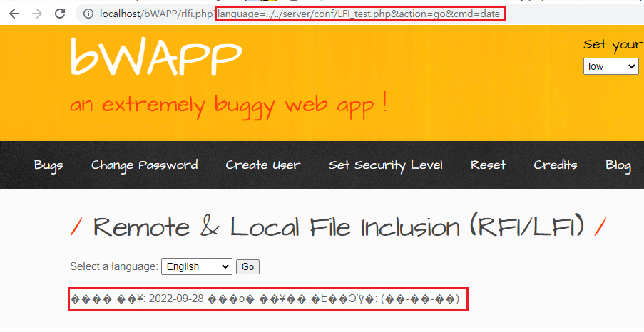Viewport: 644px width, 332px height.
Task: Open the Credits page
Action: [x=556, y=165]
